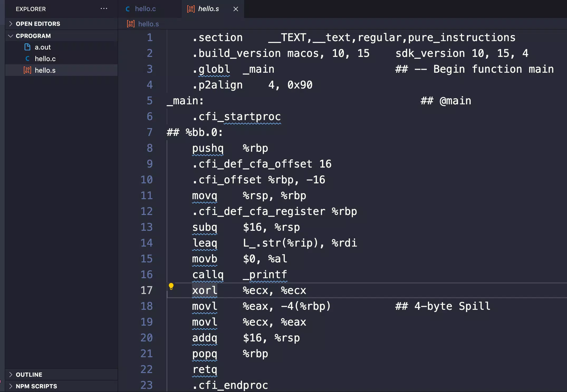Viewport: 567px width, 392px height.
Task: Click the .section directive on line 1
Action: tap(217, 37)
